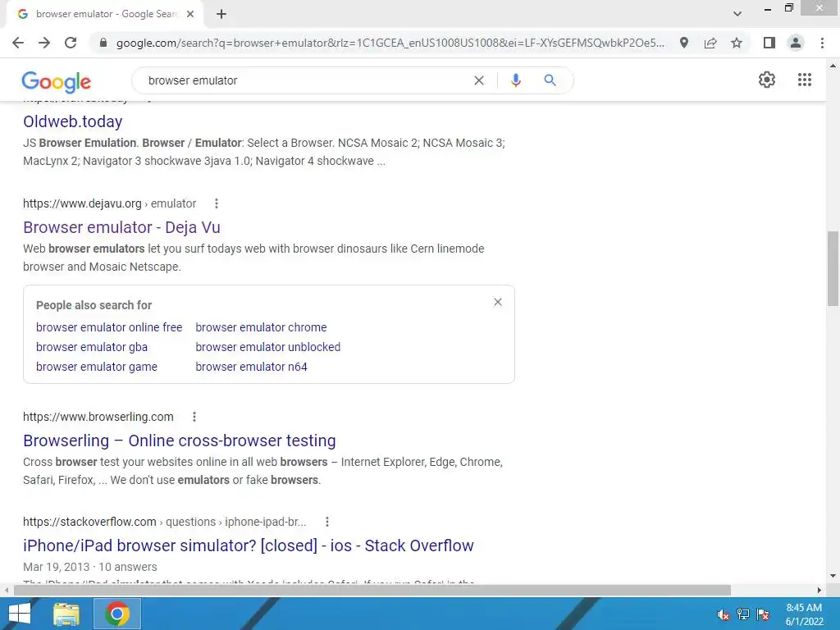Image resolution: width=840 pixels, height=630 pixels.
Task: Click the horizontal scrollbar thumb
Action: coord(372,590)
